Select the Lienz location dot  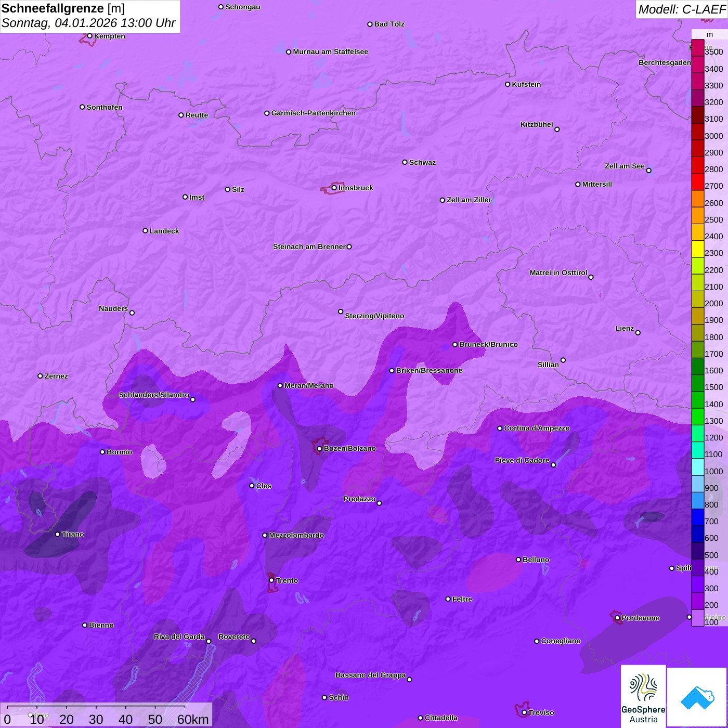pyautogui.click(x=638, y=333)
